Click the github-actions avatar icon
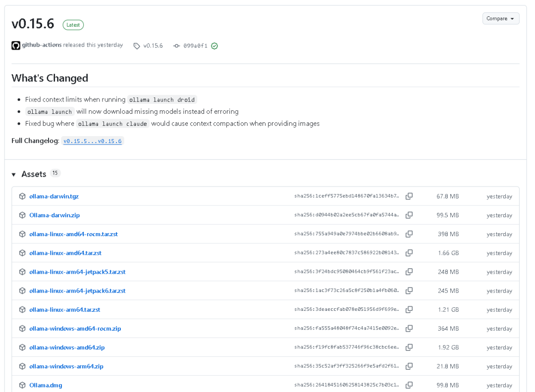Screen dimensions: 535x392 pyautogui.click(x=16, y=46)
